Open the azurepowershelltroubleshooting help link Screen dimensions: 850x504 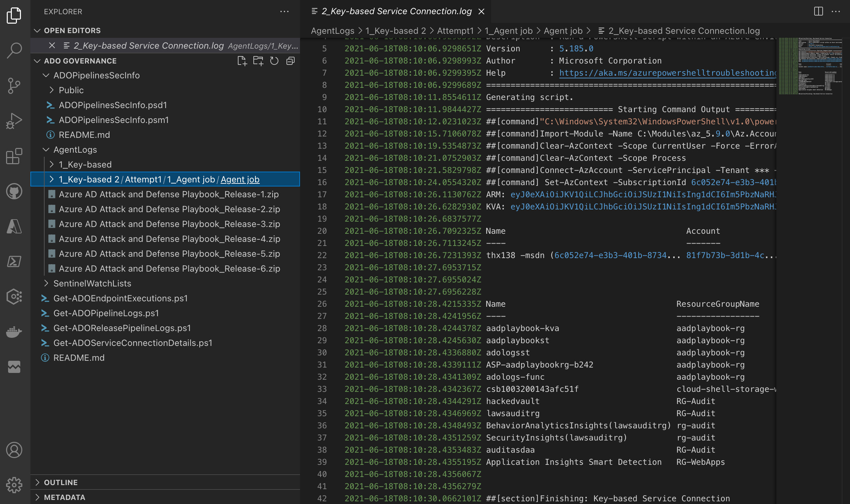click(x=667, y=73)
